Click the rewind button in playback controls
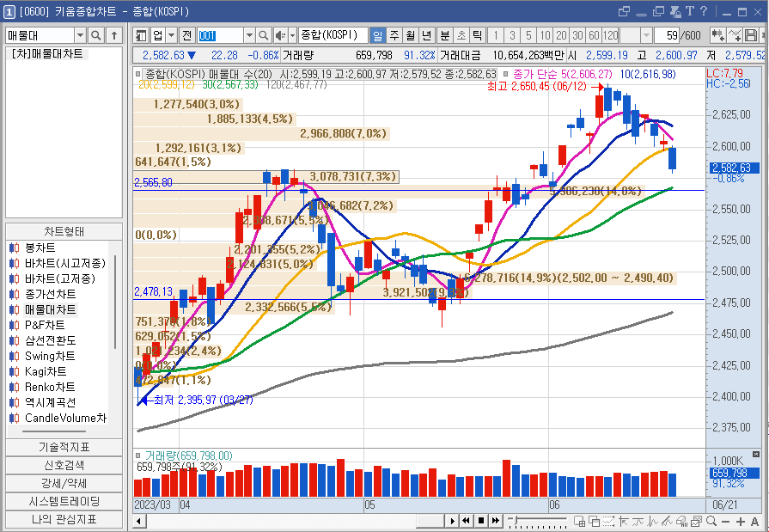Viewport: 769px width, 532px height. [466, 521]
